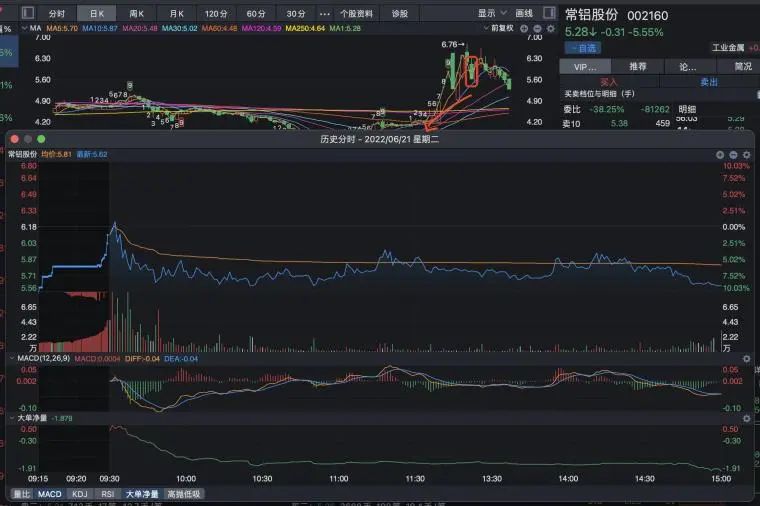Open the MACD indicator settings gear
The image size is (760, 506).
click(746, 359)
